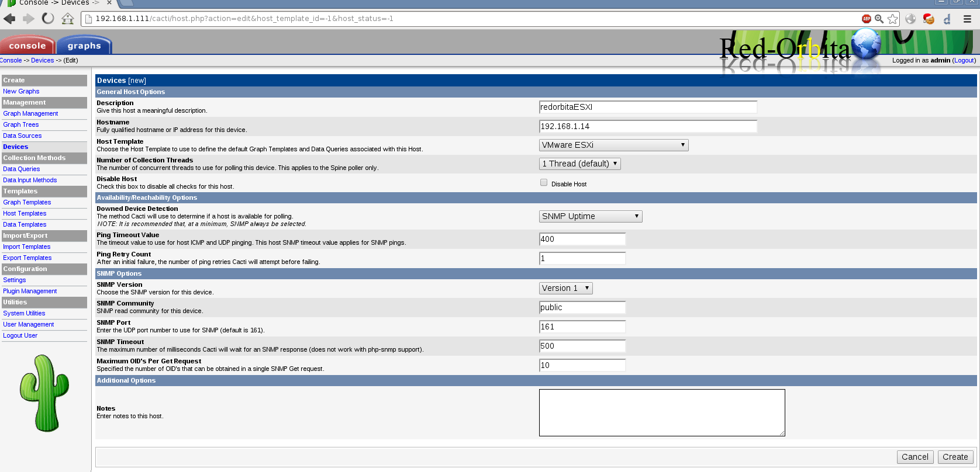This screenshot has height=472, width=980.
Task: Click into the SNMP Community field
Action: pos(582,308)
